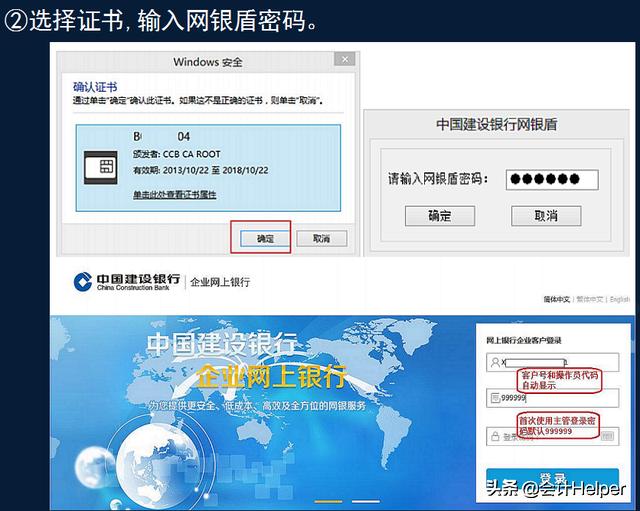Close the Windows 安全 dialog
640x511 pixels.
(344, 59)
